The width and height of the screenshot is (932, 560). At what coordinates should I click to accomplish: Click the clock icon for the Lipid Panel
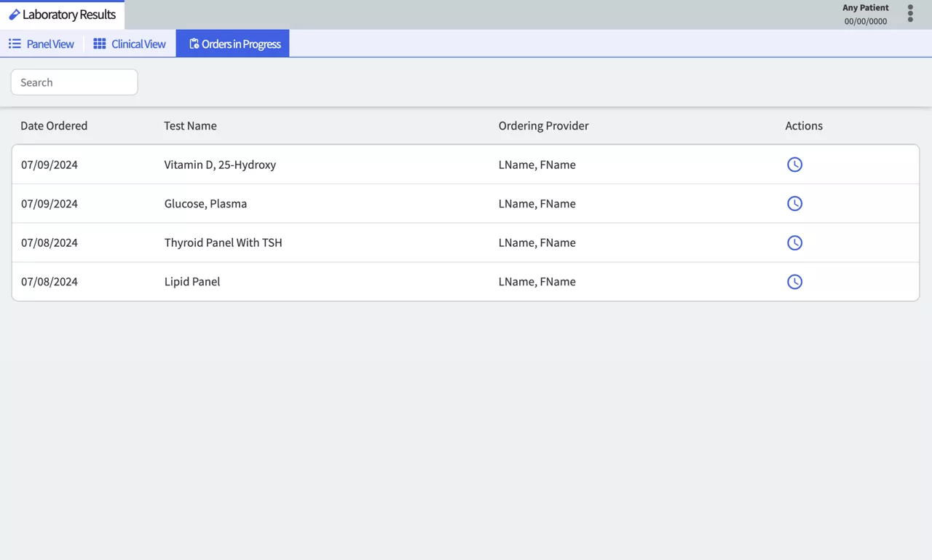click(x=794, y=282)
